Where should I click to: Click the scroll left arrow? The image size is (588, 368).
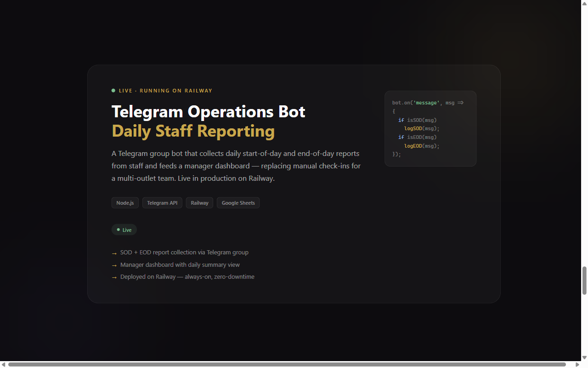3,364
